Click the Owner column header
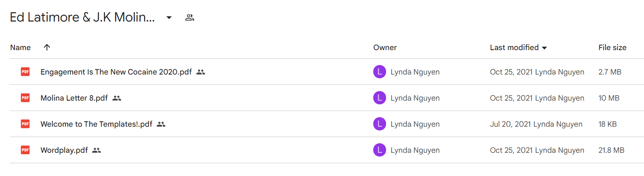Image resolution: width=644 pixels, height=176 pixels. [385, 48]
